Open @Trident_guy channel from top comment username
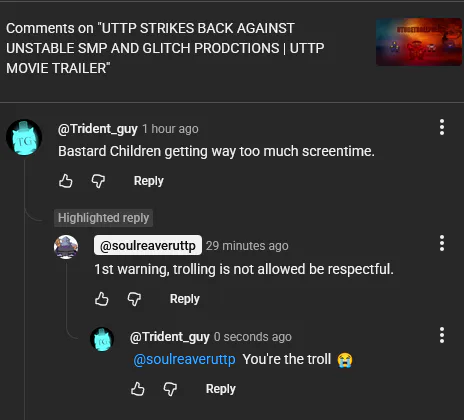 pyautogui.click(x=98, y=129)
